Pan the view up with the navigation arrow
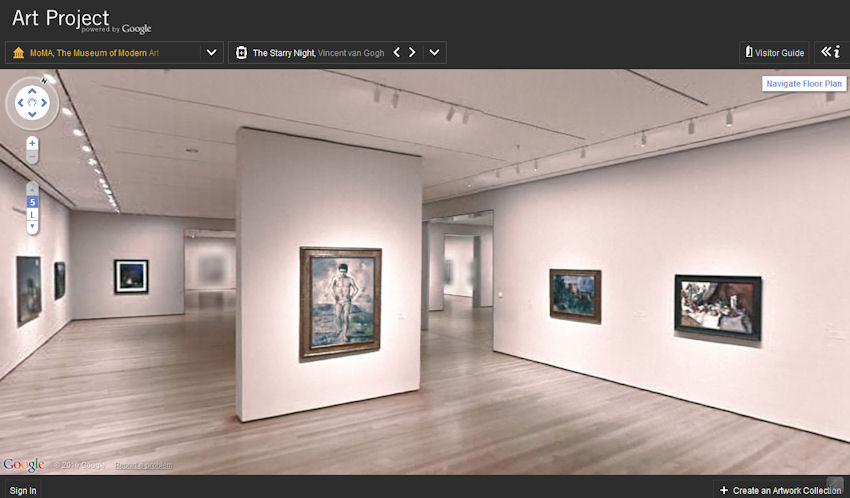850x498 pixels. tap(32, 91)
